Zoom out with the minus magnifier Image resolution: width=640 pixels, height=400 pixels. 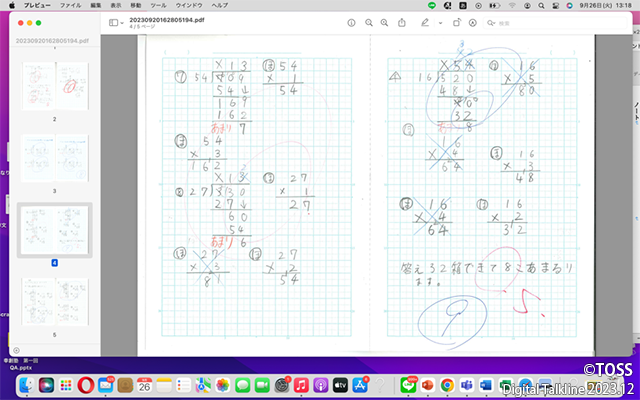click(x=369, y=21)
